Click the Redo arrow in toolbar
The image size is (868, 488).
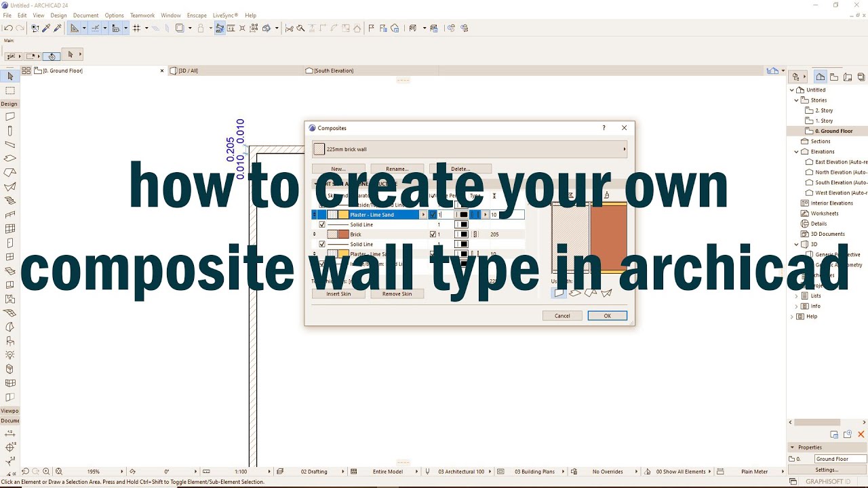pyautogui.click(x=20, y=28)
